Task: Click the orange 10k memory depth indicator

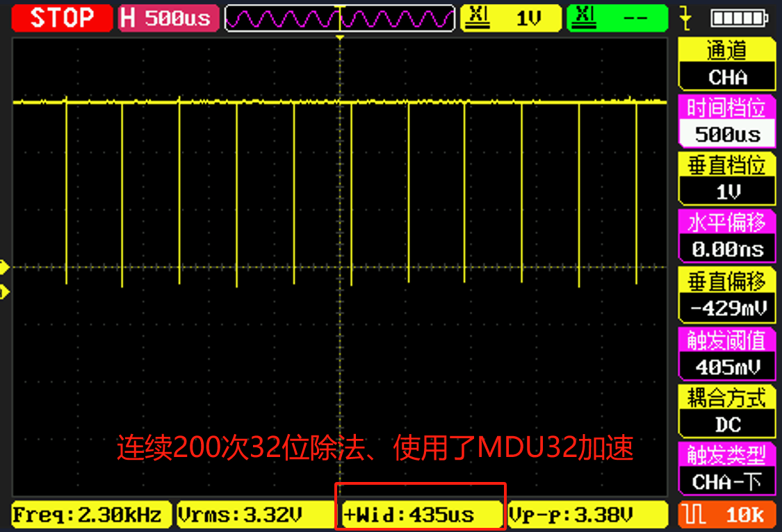Action: pos(726,515)
